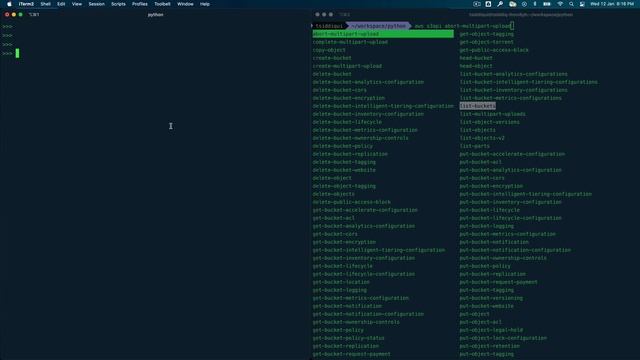Click the head-object entry
640x360 pixels.
click(x=476, y=66)
